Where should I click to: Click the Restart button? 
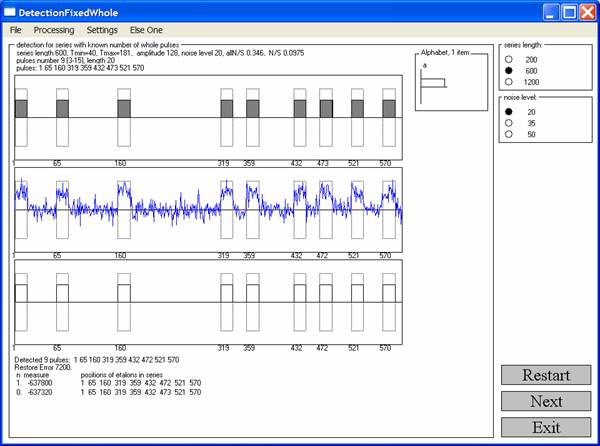point(546,375)
